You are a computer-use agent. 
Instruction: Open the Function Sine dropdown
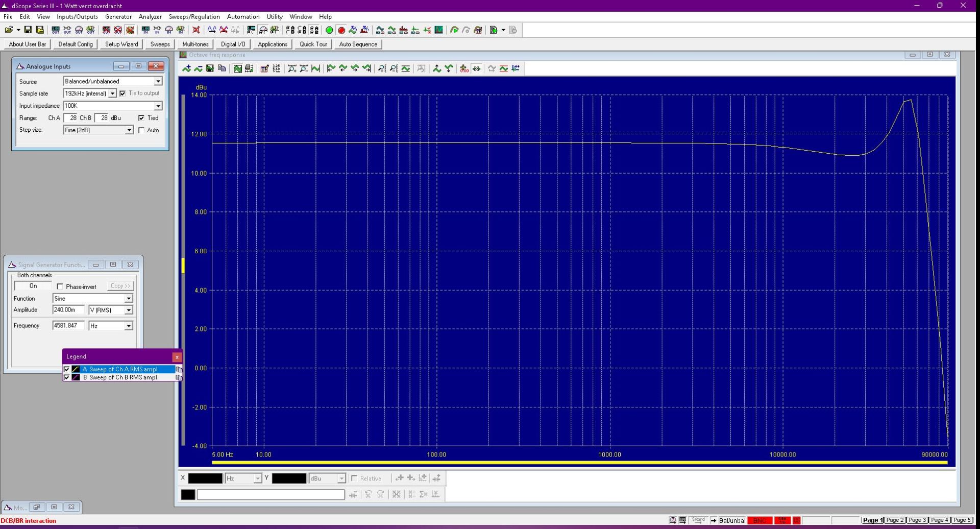tap(129, 298)
